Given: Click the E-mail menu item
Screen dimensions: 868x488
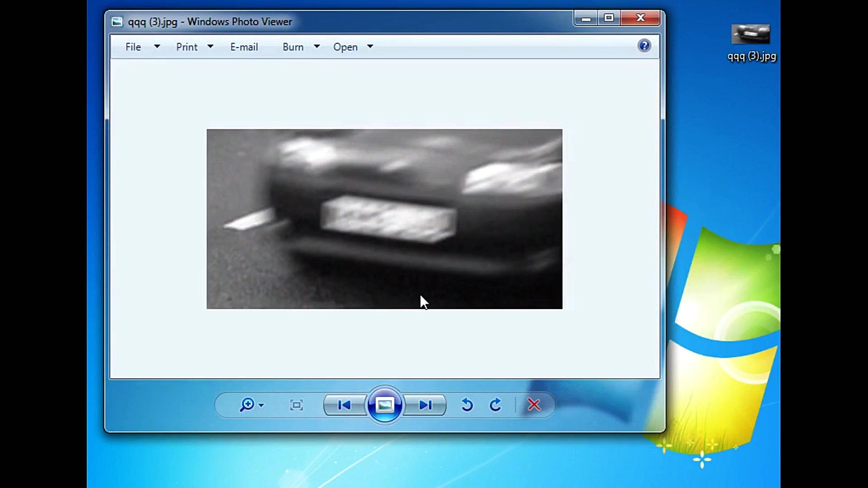Looking at the screenshot, I should tap(244, 47).
